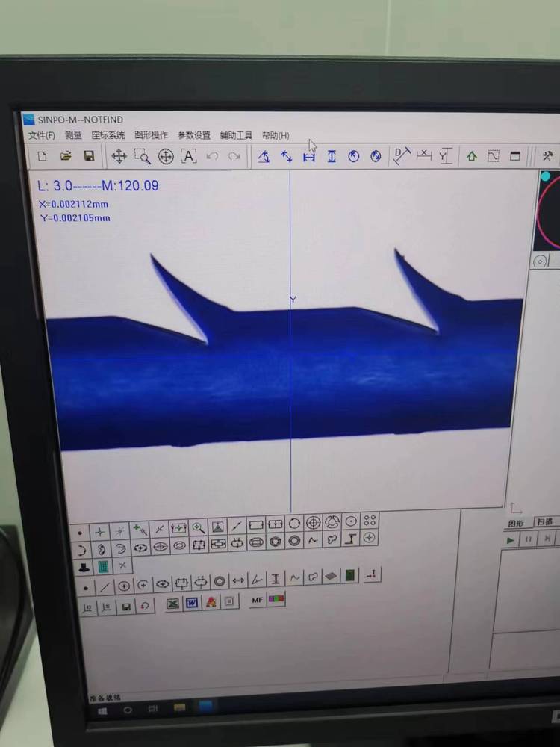Create a new file with the blank page icon
The height and width of the screenshot is (747, 560).
click(x=43, y=156)
